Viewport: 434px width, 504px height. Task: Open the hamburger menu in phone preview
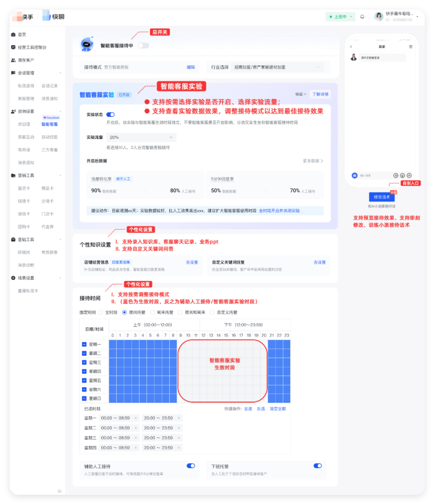pos(411,47)
